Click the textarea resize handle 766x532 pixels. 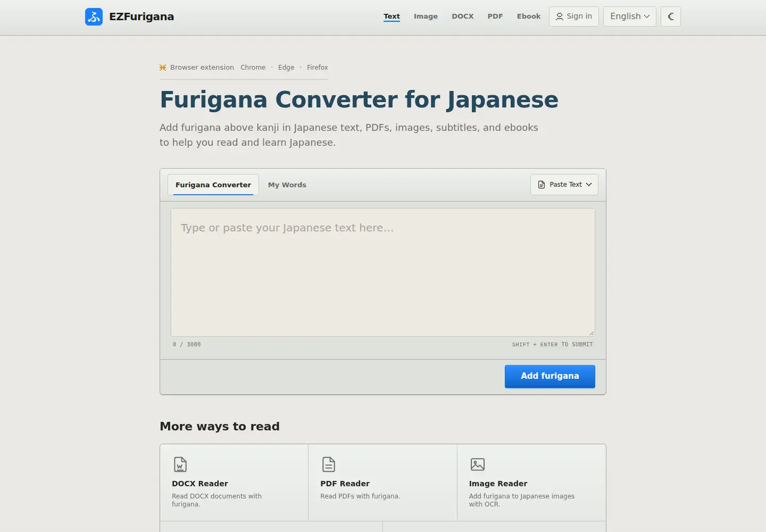coord(592,333)
